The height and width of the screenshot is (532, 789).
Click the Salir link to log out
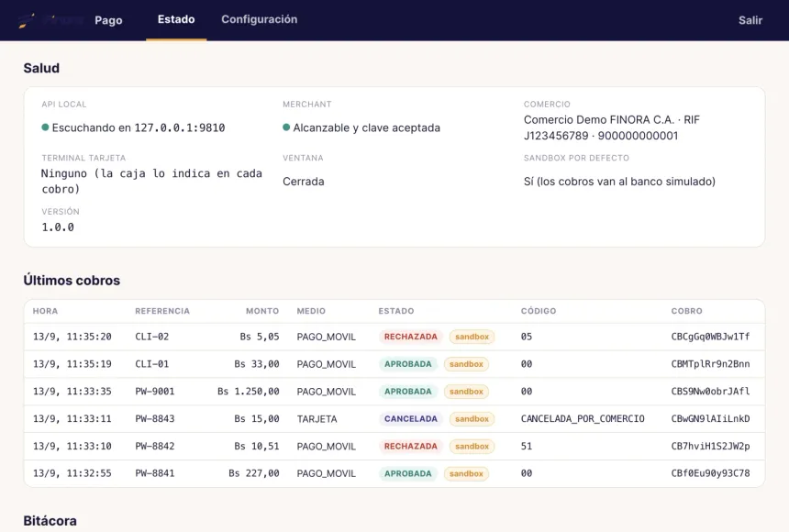click(750, 20)
